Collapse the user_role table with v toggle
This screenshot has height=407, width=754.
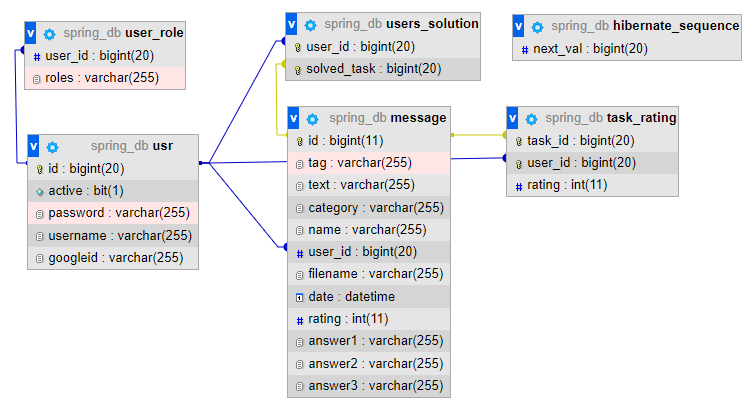(x=30, y=33)
